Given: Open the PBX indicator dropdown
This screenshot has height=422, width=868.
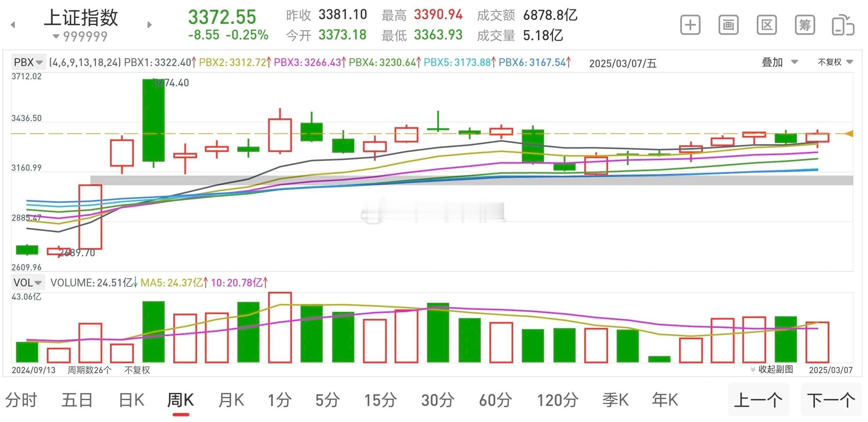Looking at the screenshot, I should click(x=28, y=62).
